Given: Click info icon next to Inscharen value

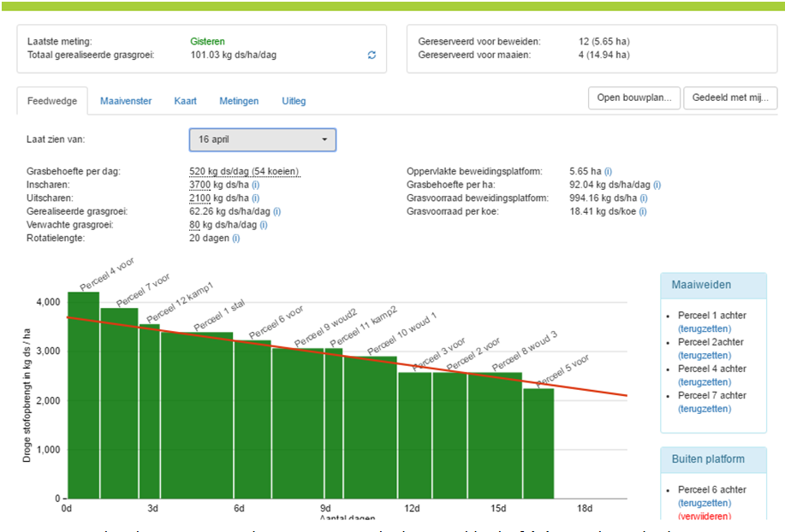Looking at the screenshot, I should [x=256, y=185].
